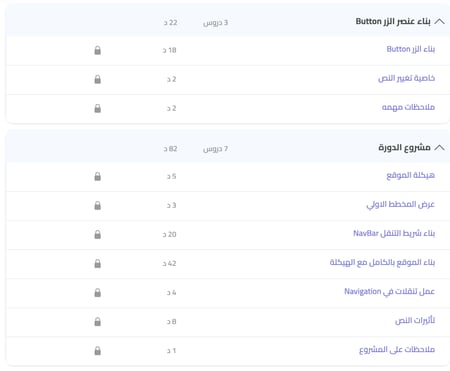The height and width of the screenshot is (371, 450).
Task: Click the مشروع الدورة section title
Action: [x=404, y=147]
